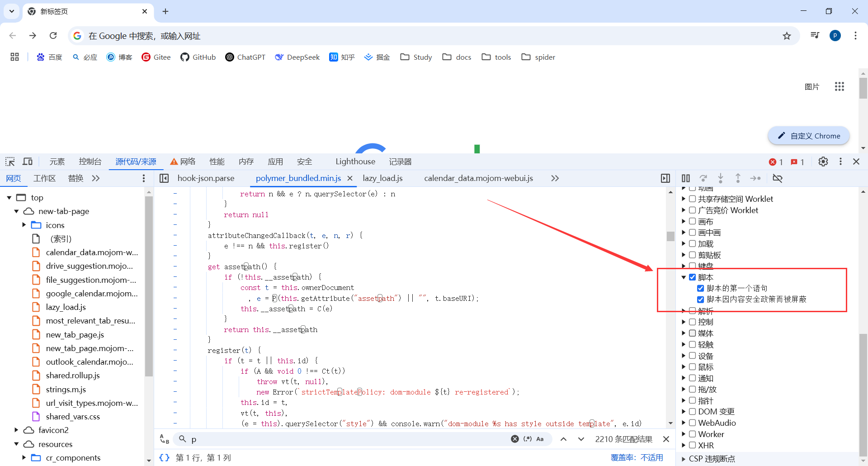Clear the search field text
The width and height of the screenshot is (868, 466).
click(515, 439)
